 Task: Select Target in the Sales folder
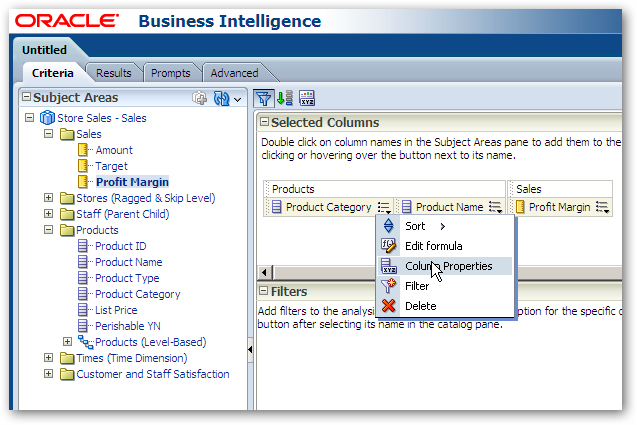click(111, 166)
